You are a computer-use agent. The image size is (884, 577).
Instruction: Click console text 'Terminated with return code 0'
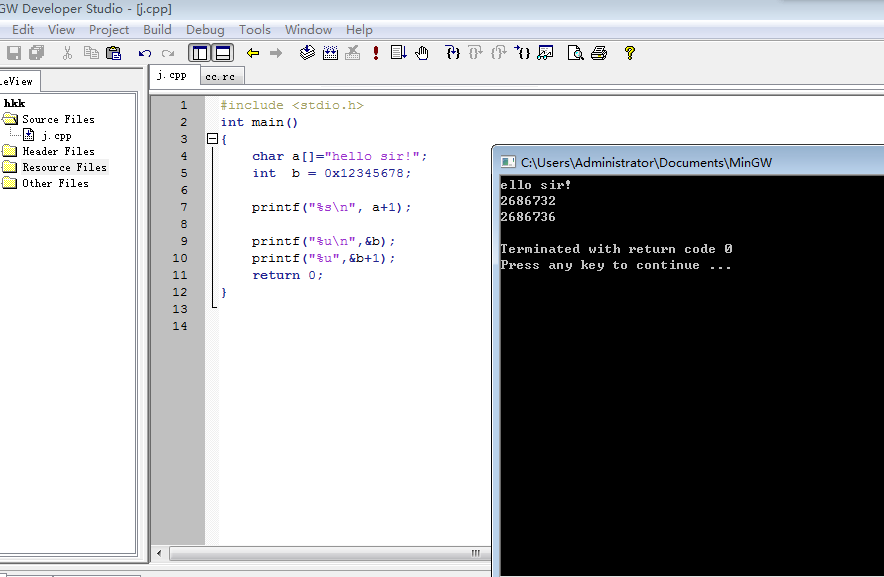tap(616, 249)
